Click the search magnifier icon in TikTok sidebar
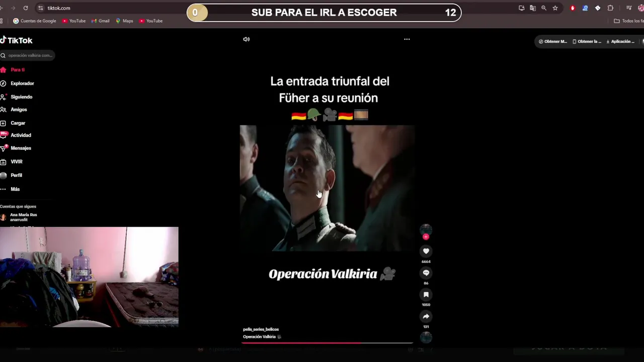 pos(3,55)
